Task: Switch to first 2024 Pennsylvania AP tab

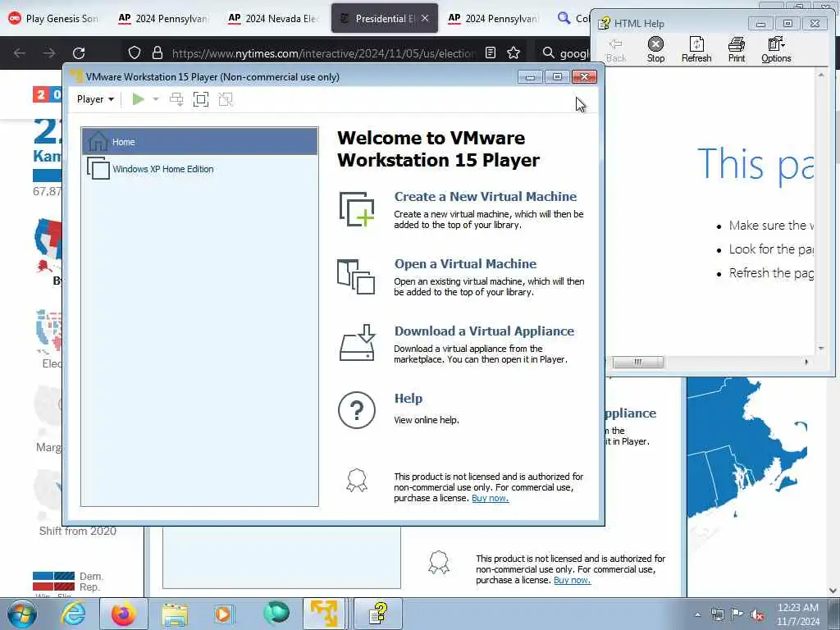Action: point(163,18)
